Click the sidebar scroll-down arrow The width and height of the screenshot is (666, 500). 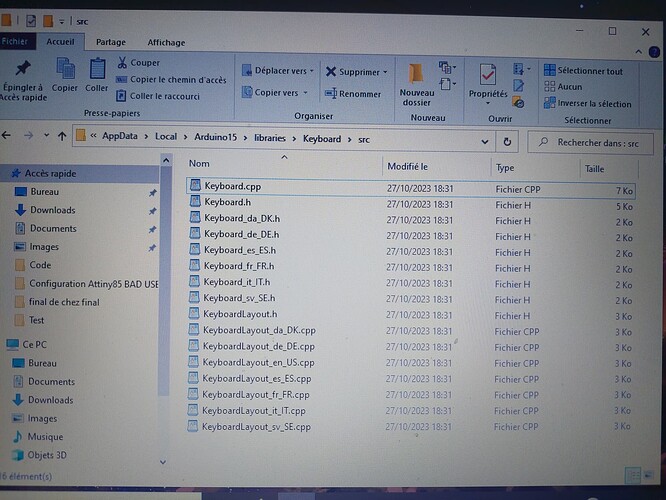[x=163, y=462]
